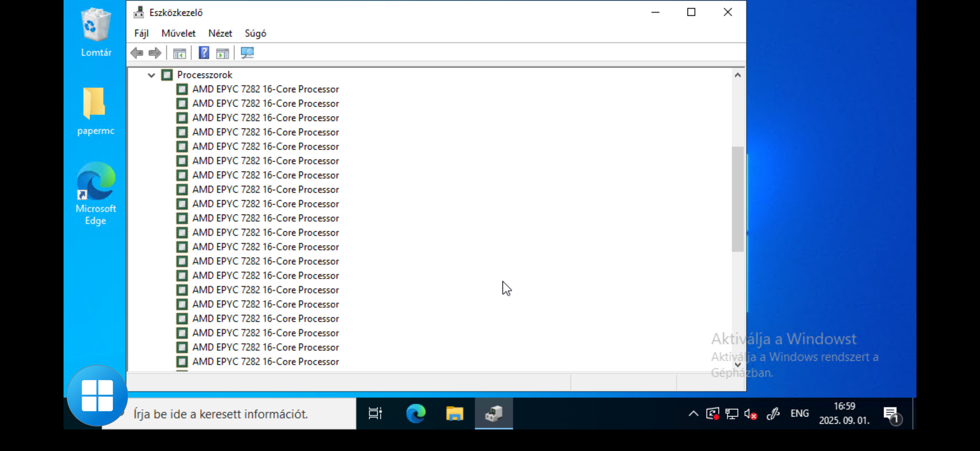Open the clock showing 16:59
The width and height of the screenshot is (980, 451).
click(844, 414)
